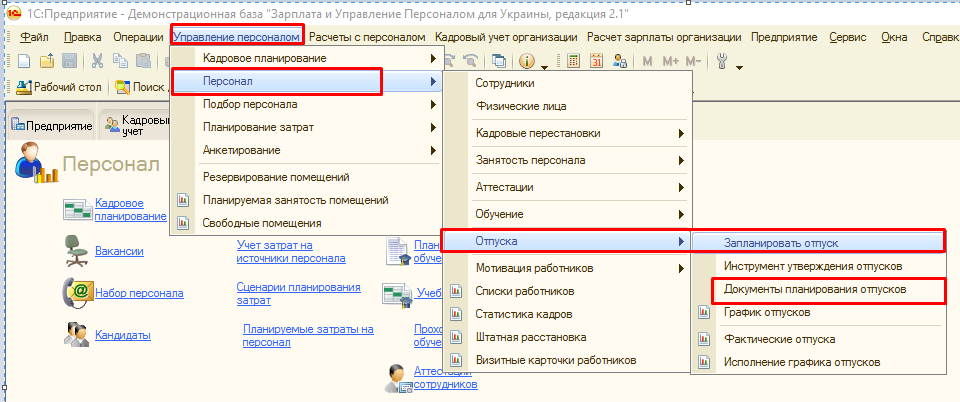
Task: Switch to the Предприятие tab
Action: click(x=51, y=126)
